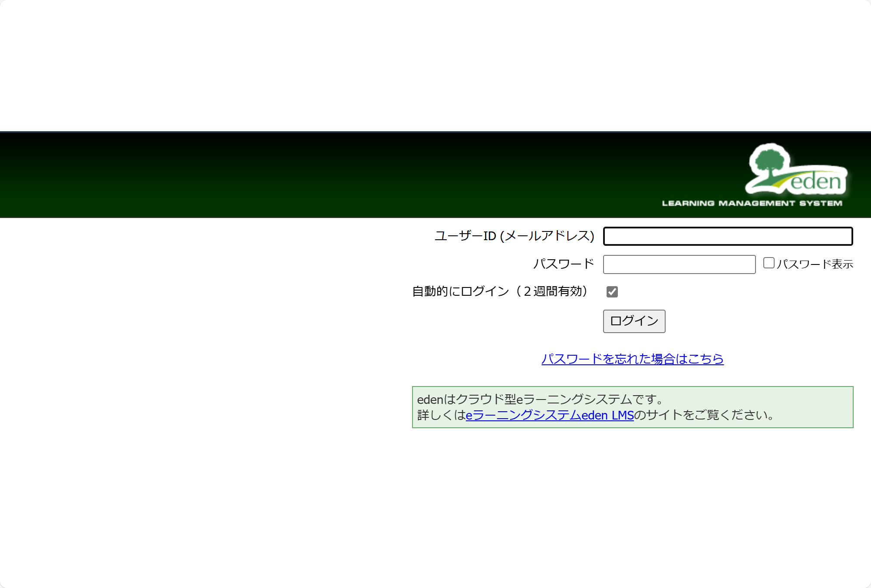Click the 自動的にログイン（2週間有効）label
This screenshot has height=588, width=871.
click(x=500, y=291)
